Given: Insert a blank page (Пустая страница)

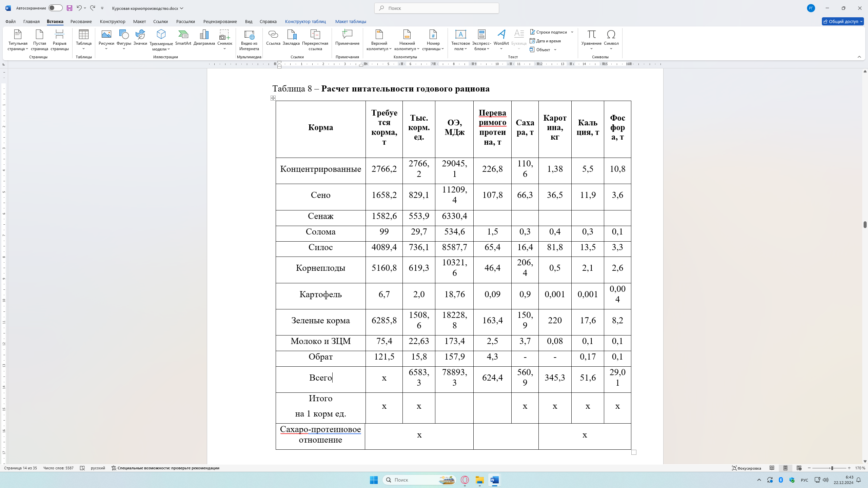Looking at the screenshot, I should click(39, 40).
